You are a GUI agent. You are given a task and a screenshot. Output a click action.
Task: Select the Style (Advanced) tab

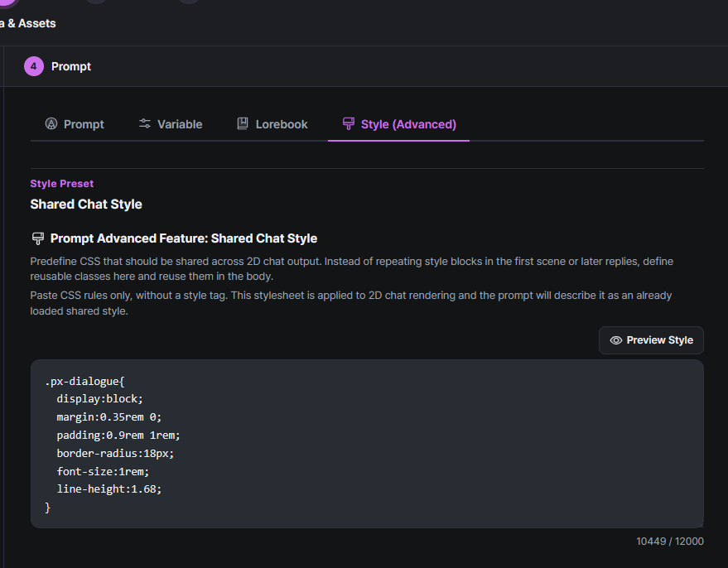click(x=399, y=124)
